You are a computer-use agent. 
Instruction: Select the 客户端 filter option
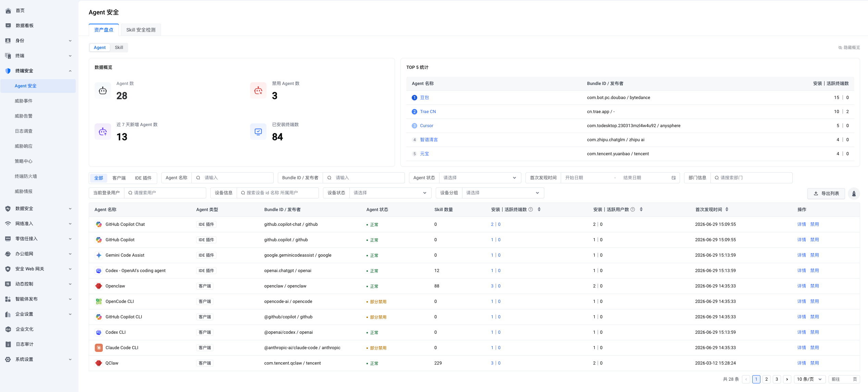click(x=119, y=178)
